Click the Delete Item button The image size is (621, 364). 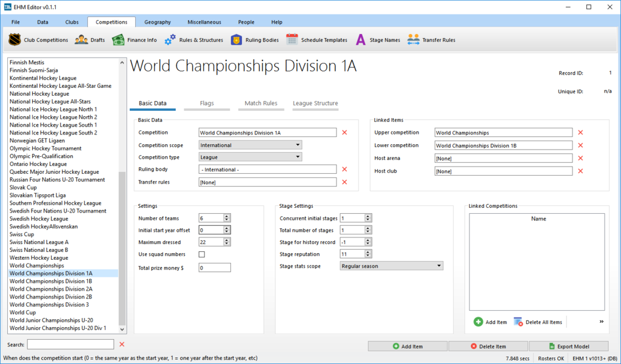[488, 346]
